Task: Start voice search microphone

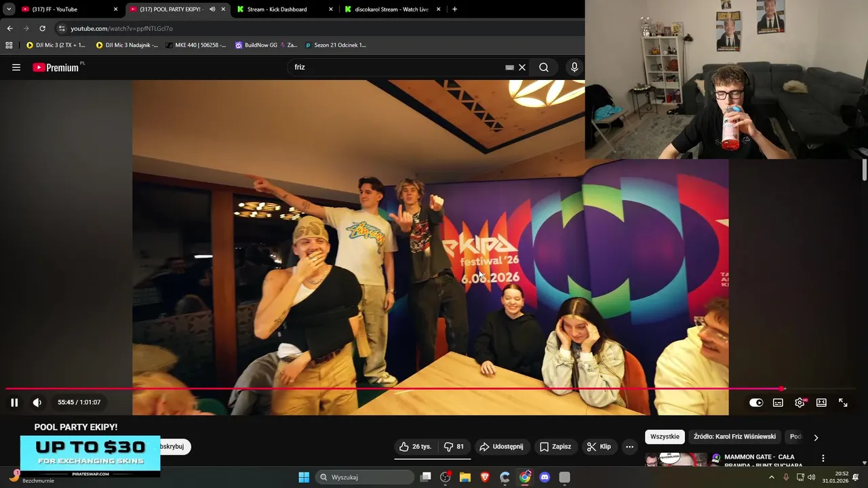Action: tap(574, 67)
